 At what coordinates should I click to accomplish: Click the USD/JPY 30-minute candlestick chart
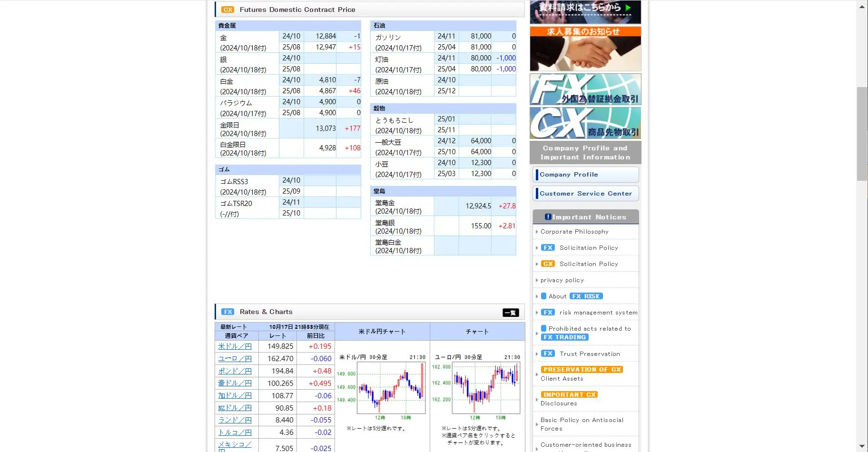(382, 387)
